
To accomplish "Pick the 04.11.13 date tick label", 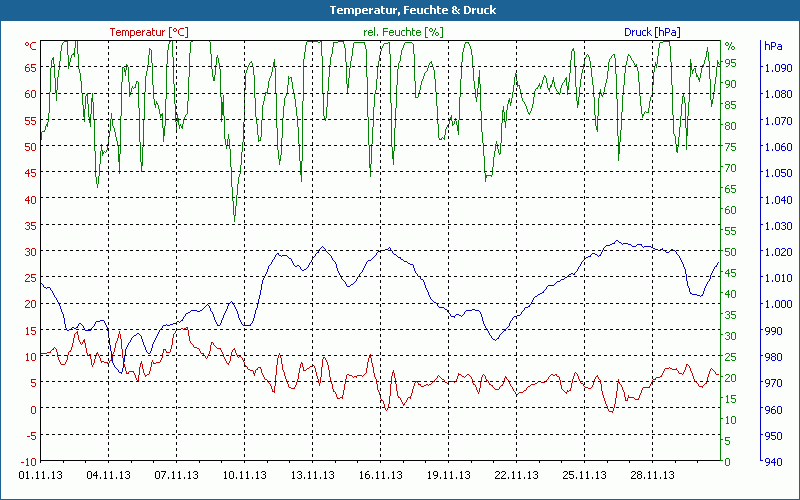I will (108, 476).
